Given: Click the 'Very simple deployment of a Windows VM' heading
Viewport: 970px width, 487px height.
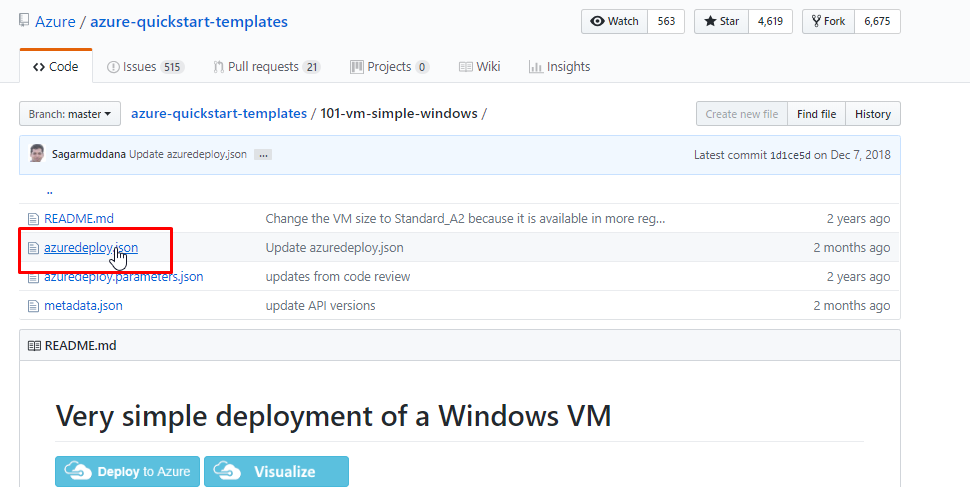Looking at the screenshot, I should (x=333, y=415).
